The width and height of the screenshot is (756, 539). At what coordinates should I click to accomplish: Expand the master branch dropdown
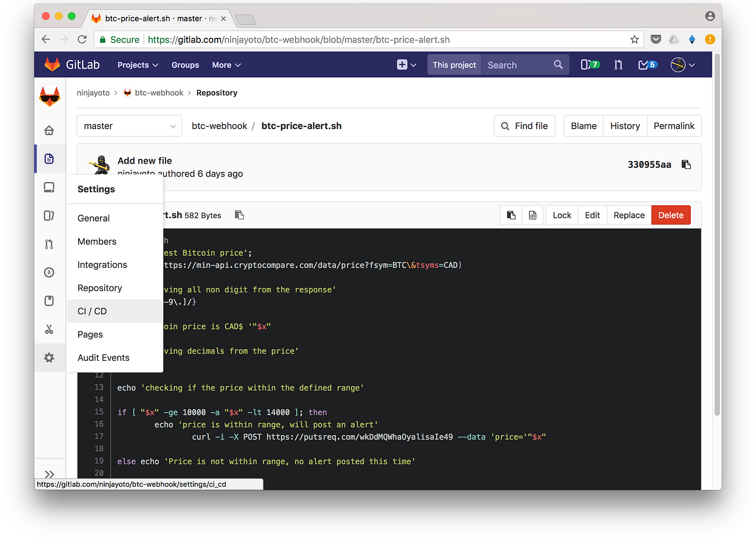130,126
